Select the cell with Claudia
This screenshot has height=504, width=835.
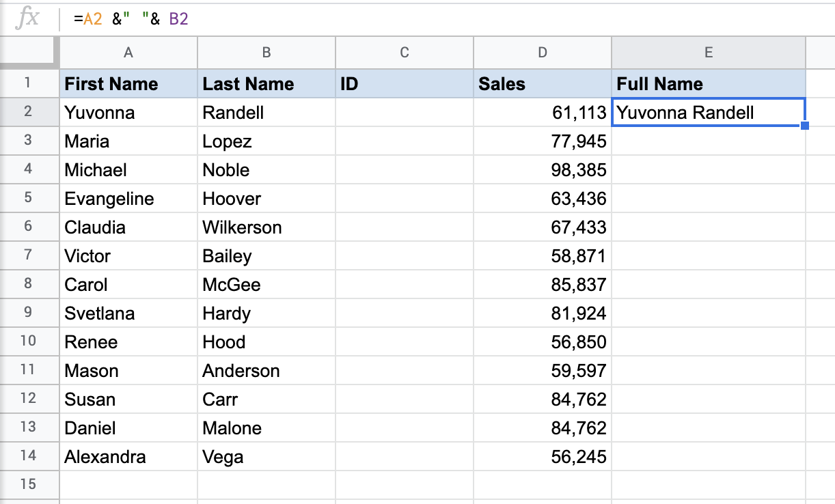[x=128, y=227]
